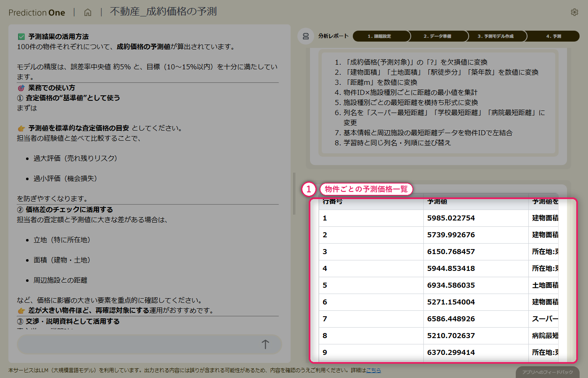588x378 pixels.
Task: Click the 予測結果の活用方法 heading
Action: coord(58,37)
